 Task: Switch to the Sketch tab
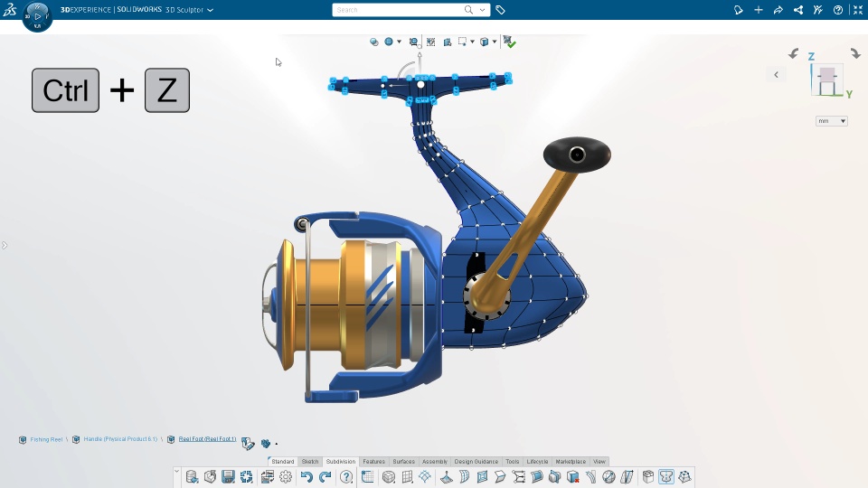310,462
